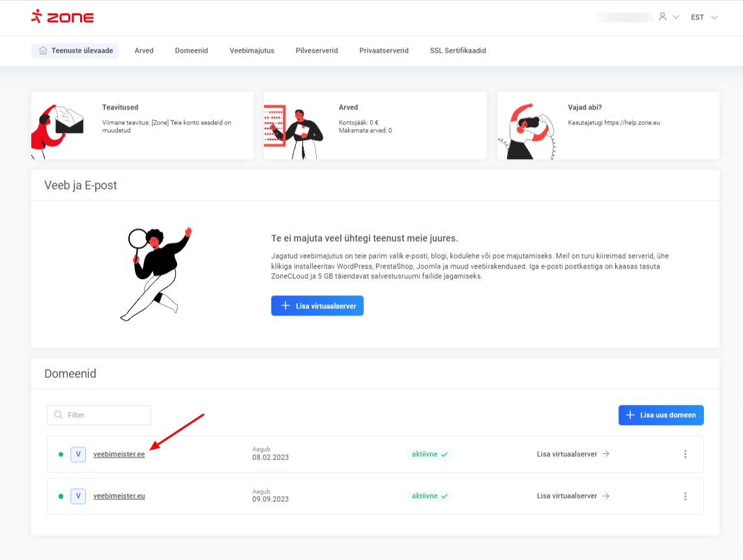Open the Domeenid menu item
This screenshot has width=743, height=560.
(191, 51)
